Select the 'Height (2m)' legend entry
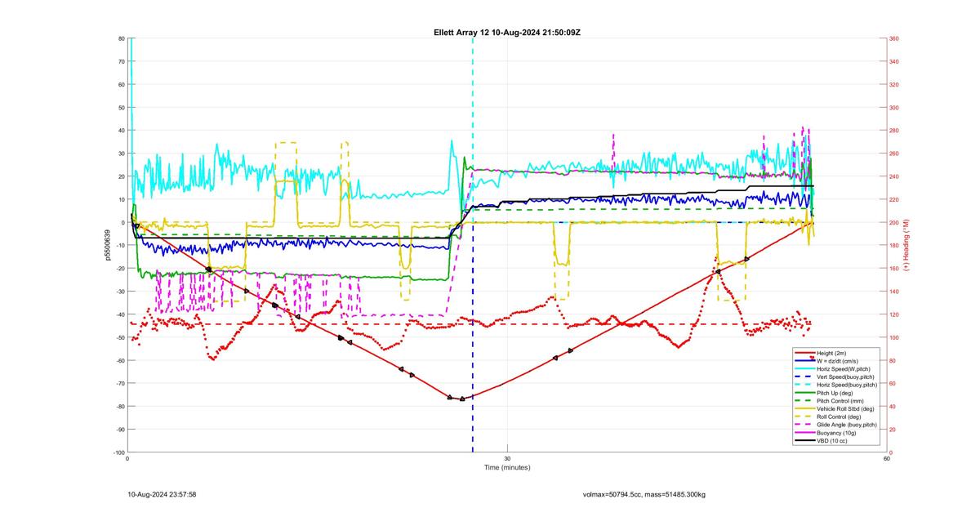The width and height of the screenshot is (980, 508). point(833,353)
